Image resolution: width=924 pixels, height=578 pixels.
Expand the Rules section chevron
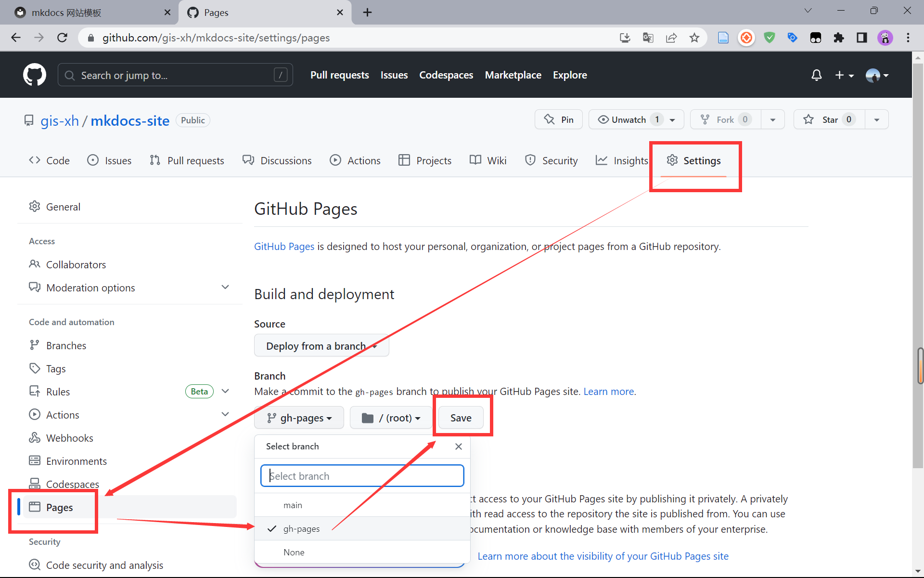[x=225, y=391]
